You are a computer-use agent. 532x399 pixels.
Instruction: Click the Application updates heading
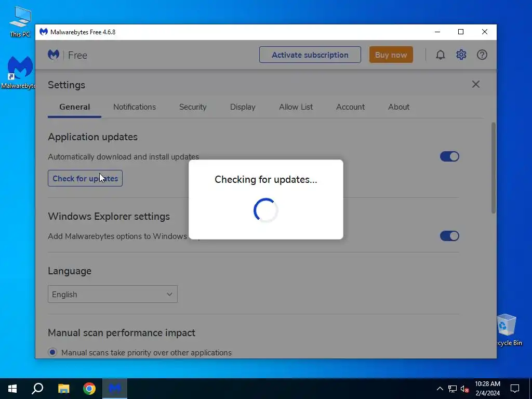coord(92,137)
